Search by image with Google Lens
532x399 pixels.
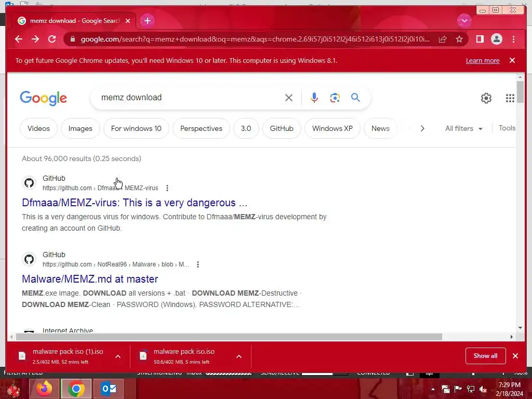335,98
